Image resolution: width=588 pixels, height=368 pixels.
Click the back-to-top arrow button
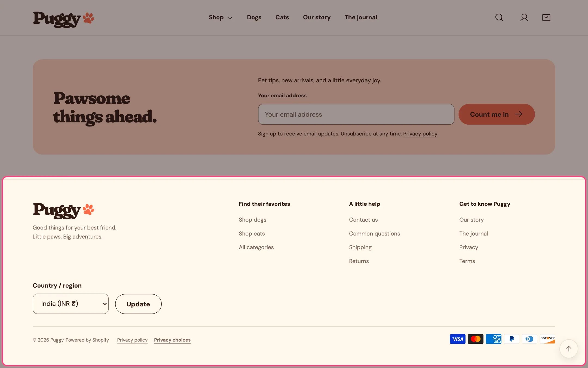tap(569, 349)
